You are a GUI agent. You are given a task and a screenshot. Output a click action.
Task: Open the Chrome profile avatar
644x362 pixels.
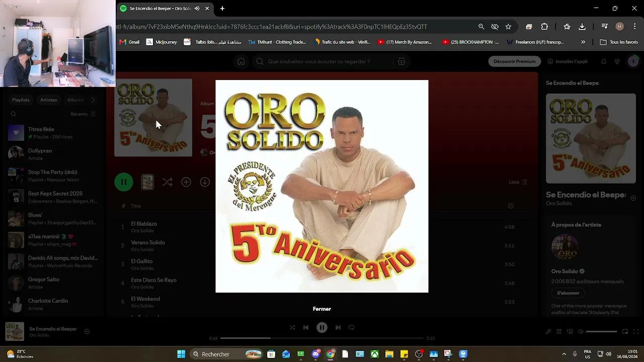620,27
